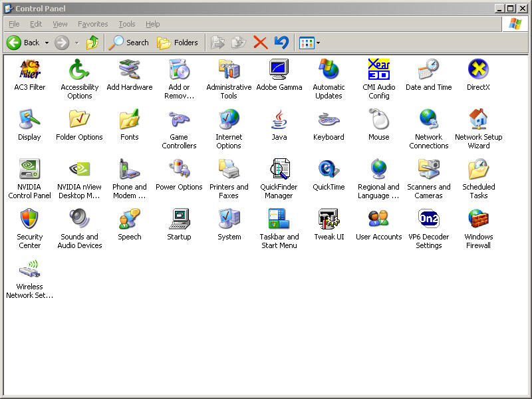Open CMI Audio Config

[378, 79]
